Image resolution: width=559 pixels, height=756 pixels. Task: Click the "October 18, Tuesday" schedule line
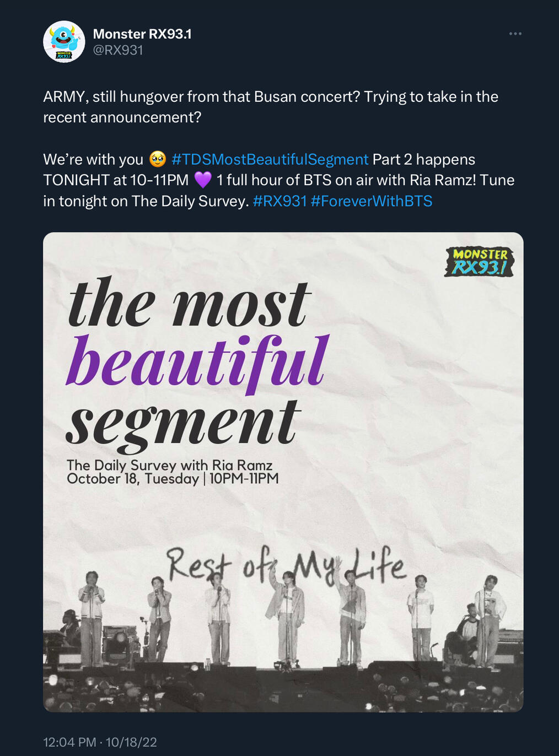[133, 478]
